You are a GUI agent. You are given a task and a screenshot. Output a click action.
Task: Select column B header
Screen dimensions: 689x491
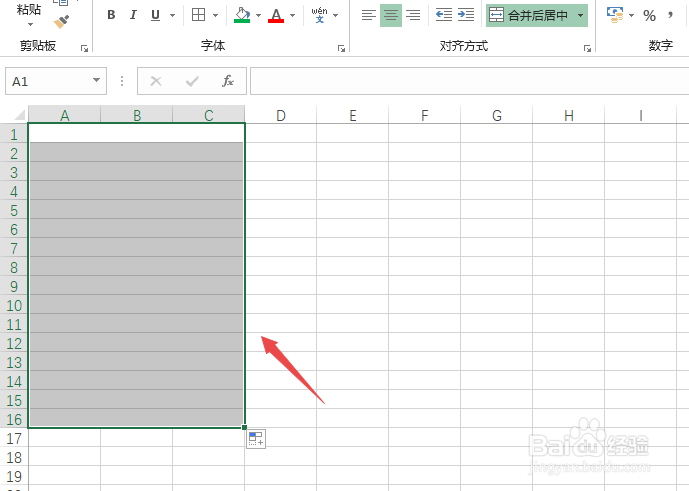(137, 115)
